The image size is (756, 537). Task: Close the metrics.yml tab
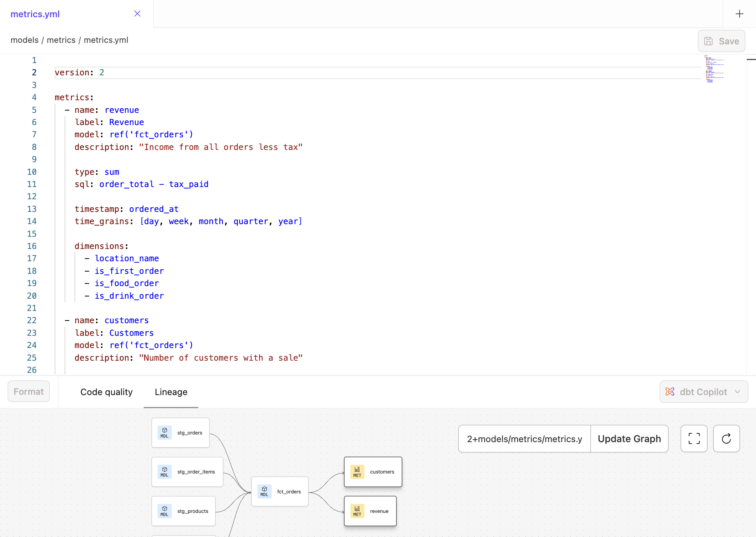(x=137, y=14)
